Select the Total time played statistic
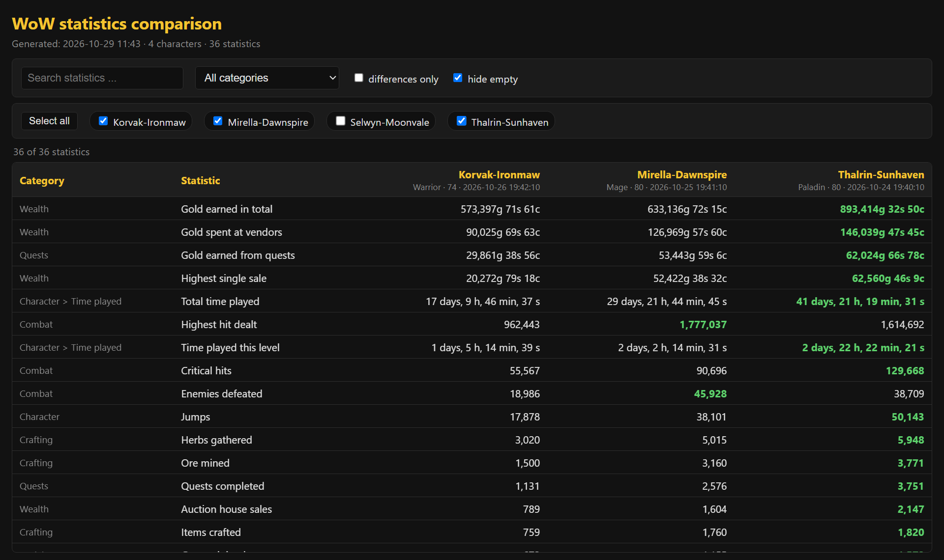This screenshot has height=560, width=944. pos(220,301)
